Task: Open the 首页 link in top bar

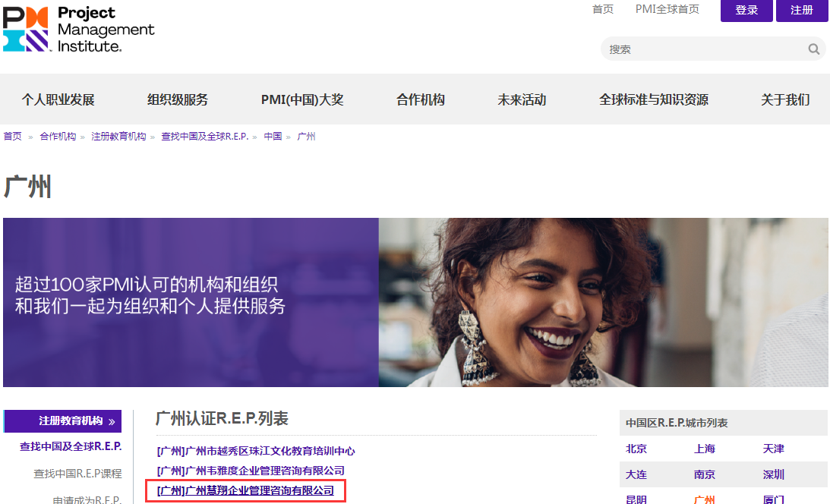Action: (x=602, y=9)
